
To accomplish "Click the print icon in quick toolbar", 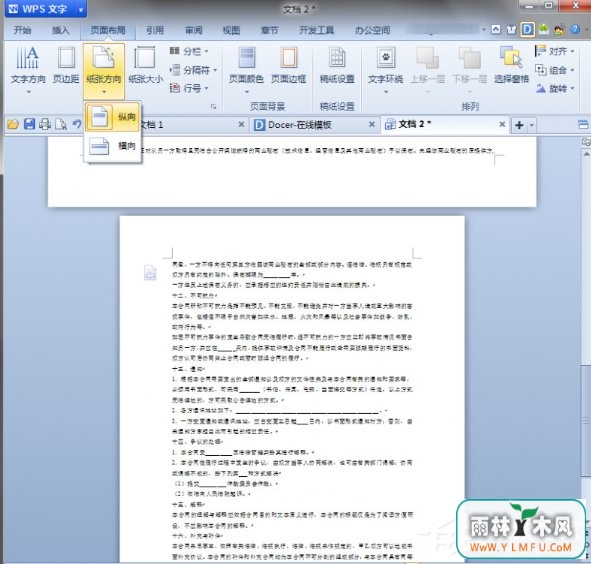I will tap(45, 124).
